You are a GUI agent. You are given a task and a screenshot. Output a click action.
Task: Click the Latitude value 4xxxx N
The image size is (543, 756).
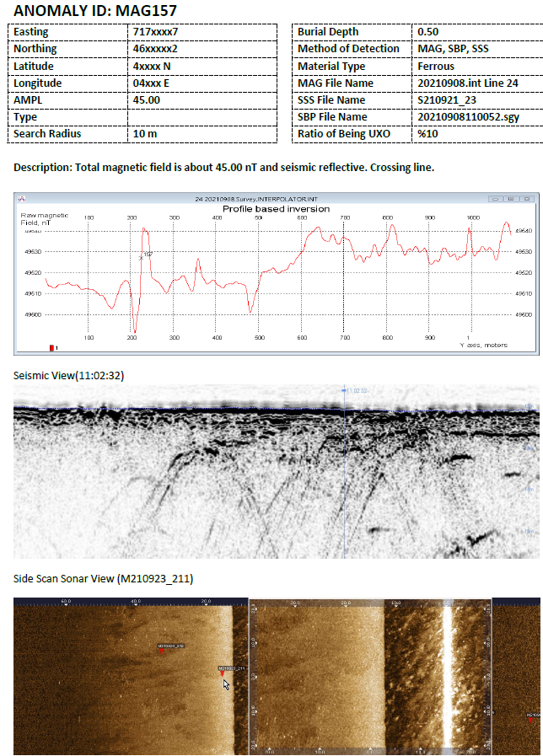tap(152, 66)
